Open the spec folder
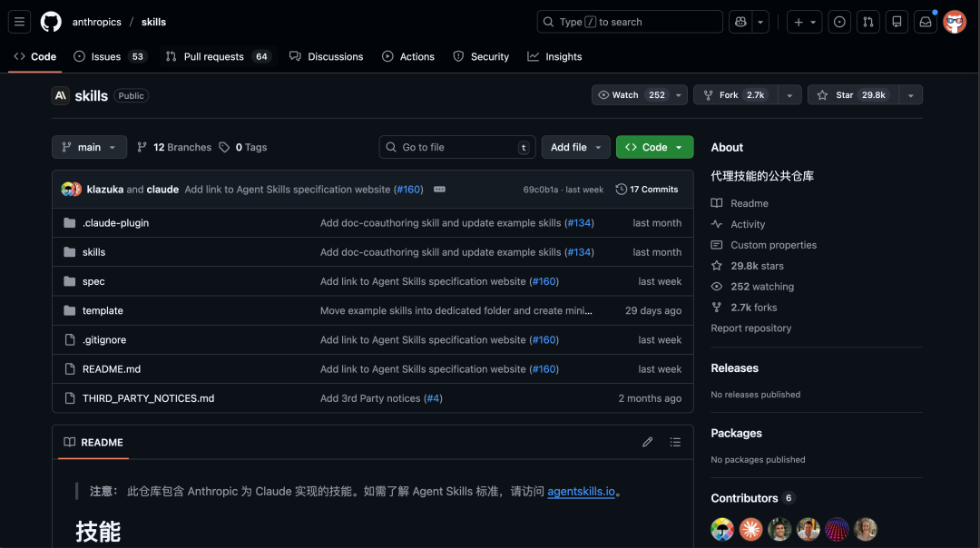 click(93, 282)
